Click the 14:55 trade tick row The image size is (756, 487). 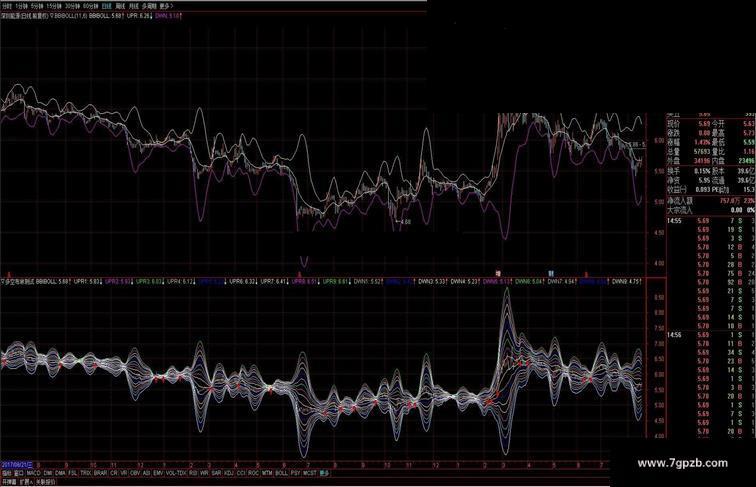[x=711, y=221]
